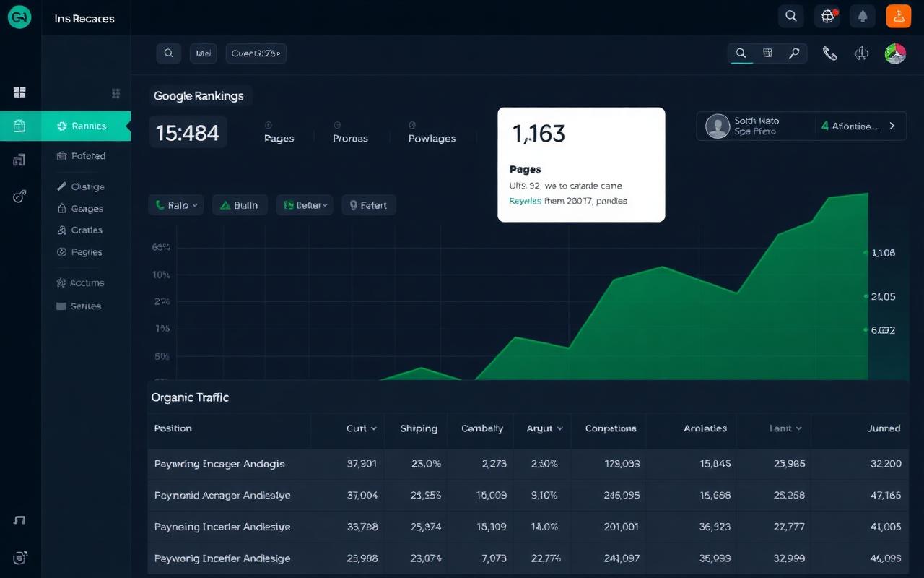Click the orange user profile button
This screenshot has width=924, height=578.
[899, 16]
